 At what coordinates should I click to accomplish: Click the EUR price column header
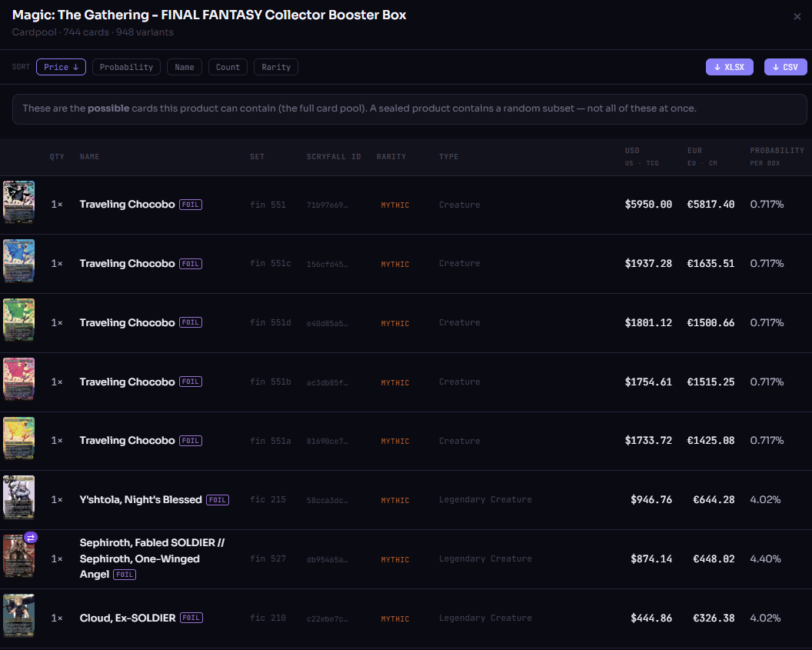pos(702,156)
